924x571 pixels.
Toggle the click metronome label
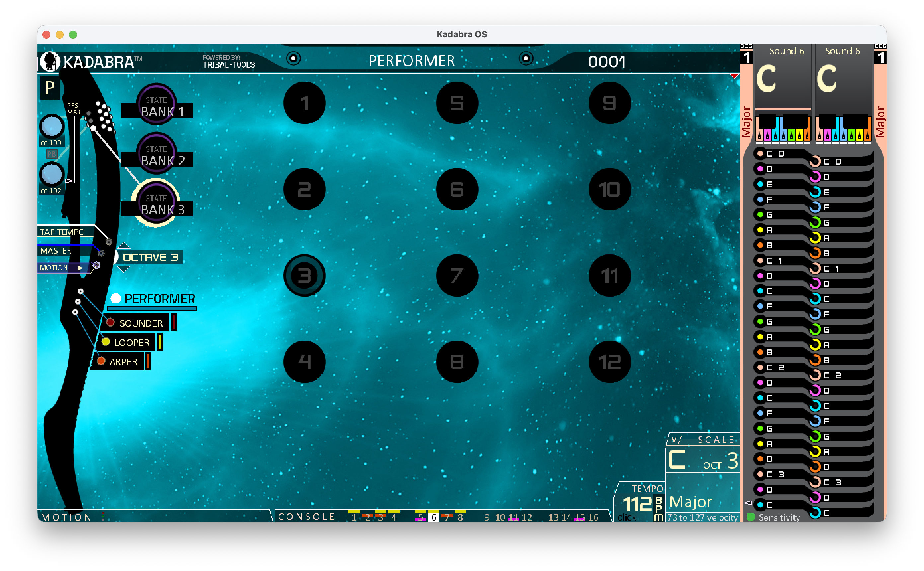627,517
